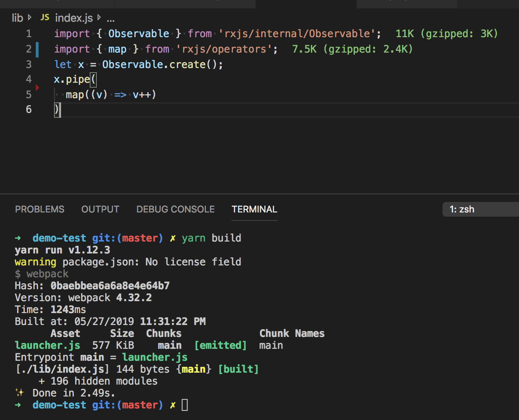Viewport: 519px width, 420px height.
Task: Click the sparkles icon before Done
Action: click(19, 392)
